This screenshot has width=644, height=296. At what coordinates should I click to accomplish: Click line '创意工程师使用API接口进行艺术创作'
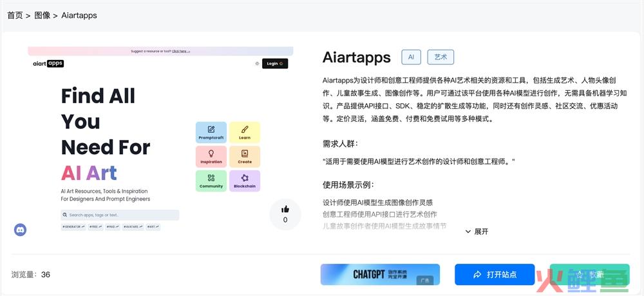380,214
